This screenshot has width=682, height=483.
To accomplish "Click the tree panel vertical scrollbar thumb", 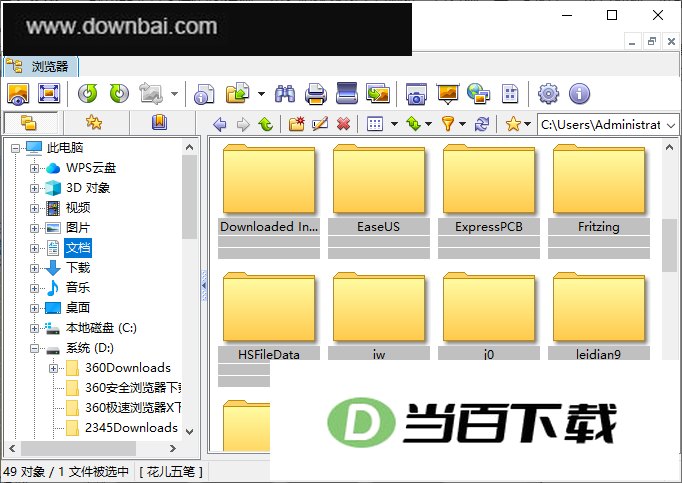I will [x=189, y=197].
